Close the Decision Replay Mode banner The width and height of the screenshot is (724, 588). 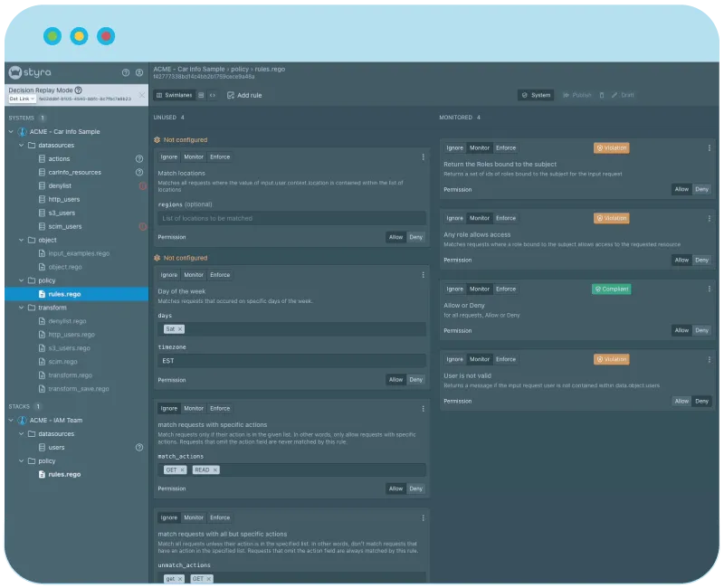(x=141, y=94)
